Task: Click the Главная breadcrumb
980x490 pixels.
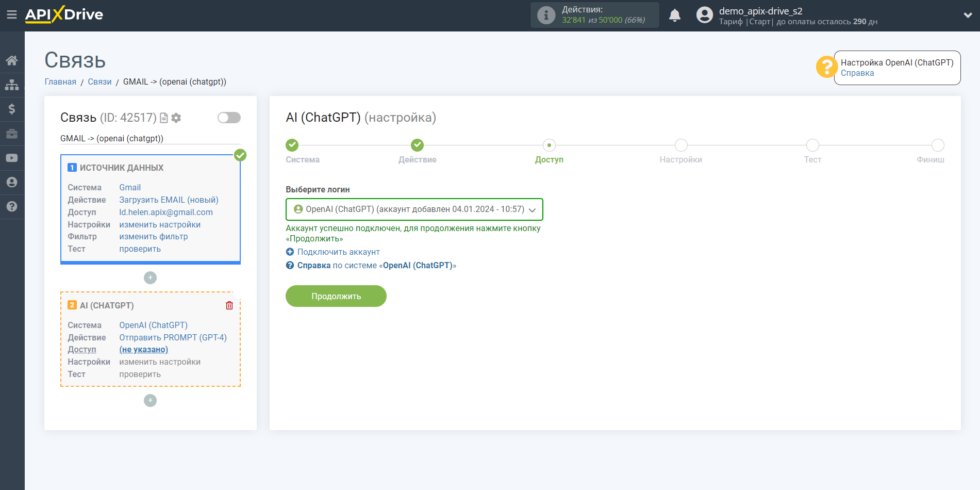Action: click(60, 82)
